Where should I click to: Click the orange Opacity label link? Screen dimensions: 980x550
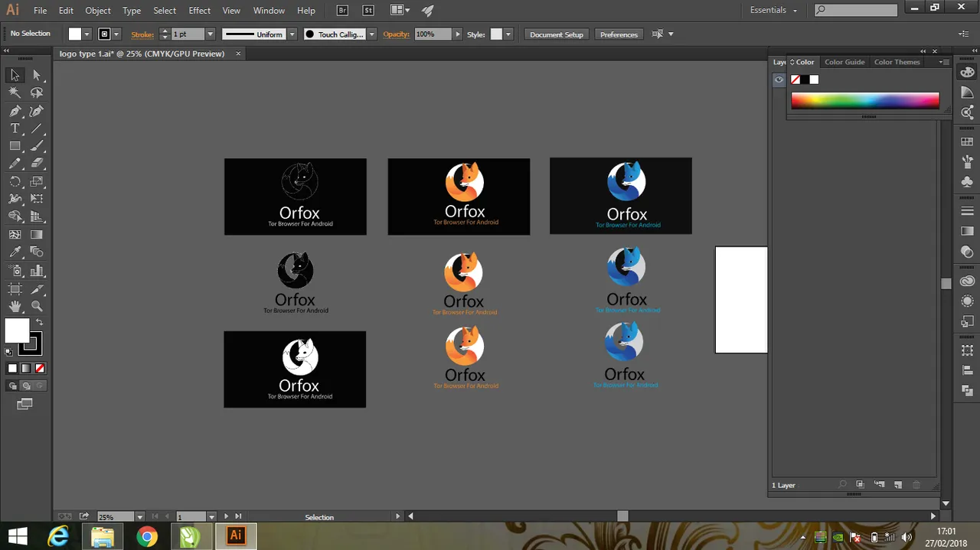click(397, 34)
